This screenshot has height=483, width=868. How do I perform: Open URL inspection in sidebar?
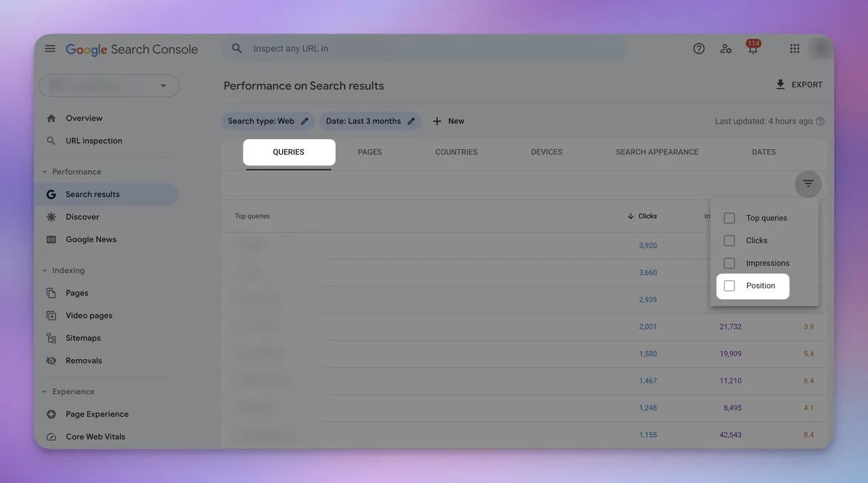(94, 141)
